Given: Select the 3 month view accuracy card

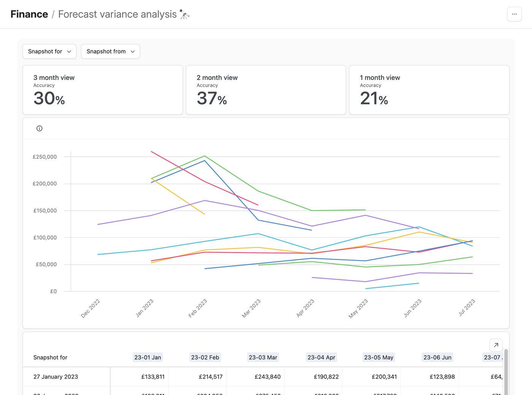Looking at the screenshot, I should pyautogui.click(x=103, y=90).
